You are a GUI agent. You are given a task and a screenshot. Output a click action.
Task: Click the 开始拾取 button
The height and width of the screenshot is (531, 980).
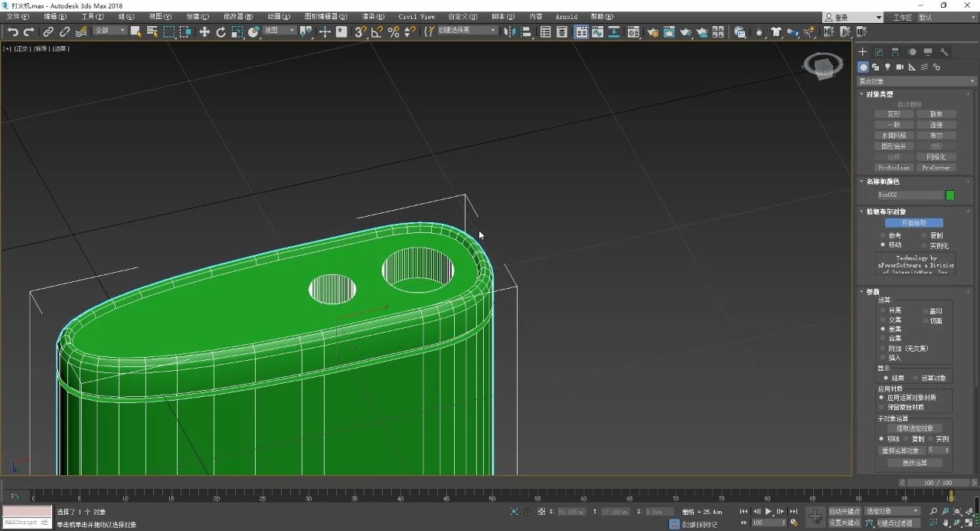(x=913, y=223)
